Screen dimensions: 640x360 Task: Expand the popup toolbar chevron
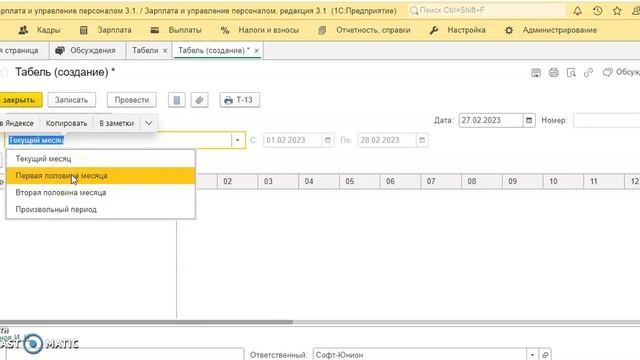point(149,123)
